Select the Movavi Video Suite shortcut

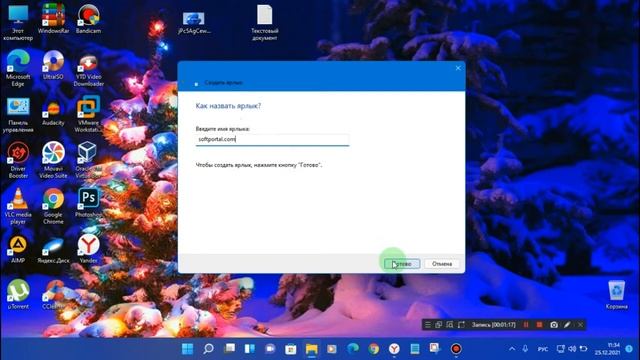tap(53, 160)
